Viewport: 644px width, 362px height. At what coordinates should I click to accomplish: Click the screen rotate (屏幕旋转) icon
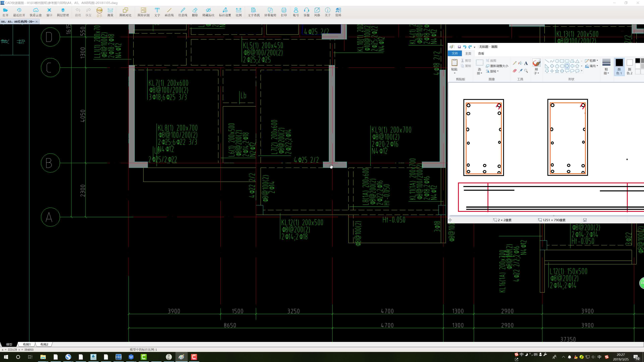(x=270, y=12)
